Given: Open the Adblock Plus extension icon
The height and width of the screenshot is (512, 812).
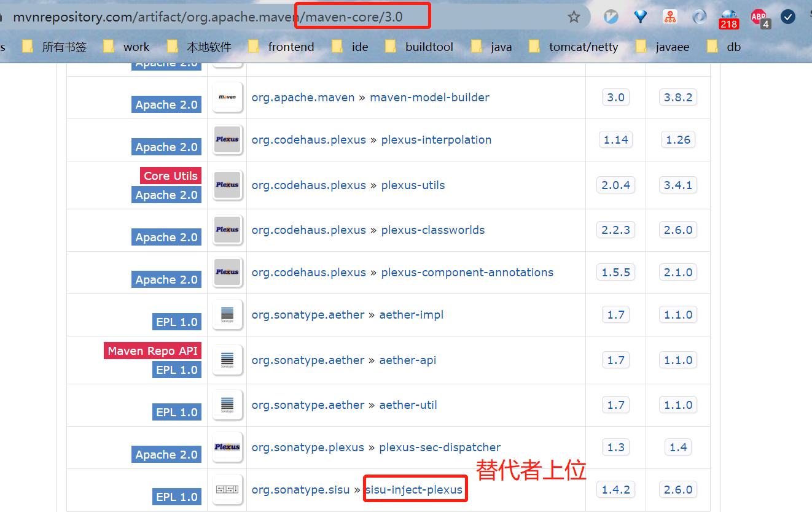Looking at the screenshot, I should (760, 18).
